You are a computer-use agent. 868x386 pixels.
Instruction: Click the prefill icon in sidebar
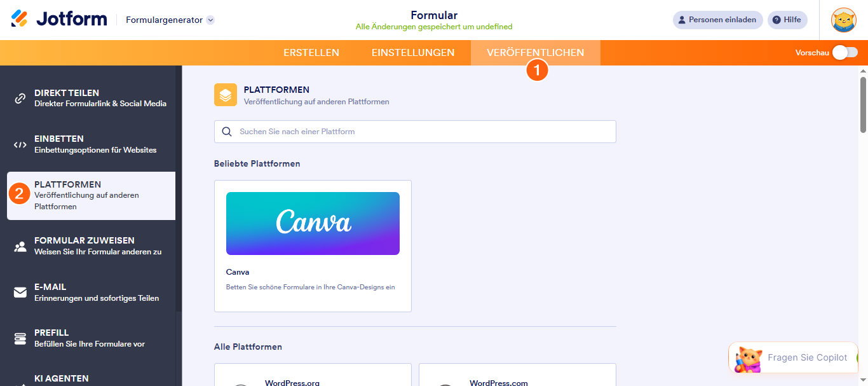[x=20, y=338]
